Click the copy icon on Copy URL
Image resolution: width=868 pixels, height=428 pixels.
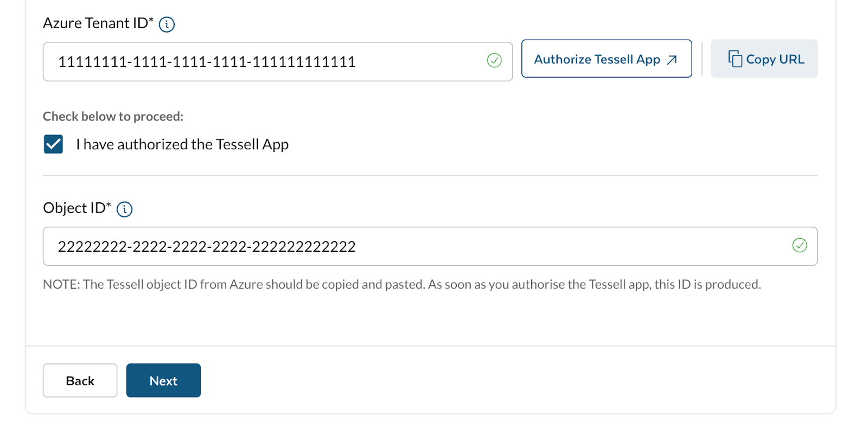coord(735,59)
